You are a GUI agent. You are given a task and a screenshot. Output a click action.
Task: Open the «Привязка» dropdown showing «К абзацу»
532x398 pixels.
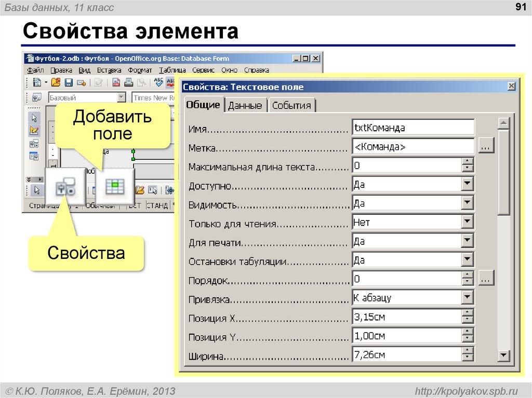pyautogui.click(x=468, y=297)
